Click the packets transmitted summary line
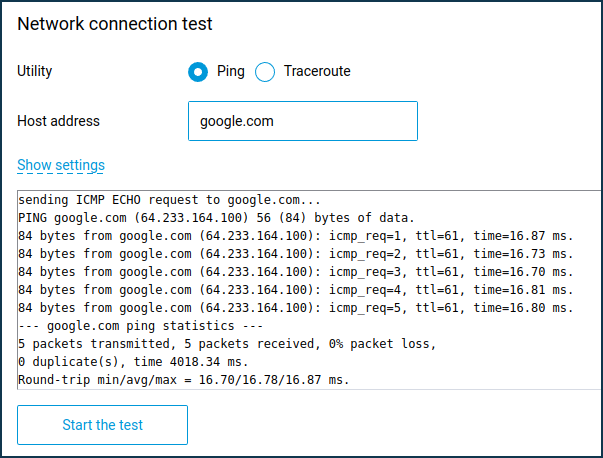Image resolution: width=603 pixels, height=458 pixels. pos(226,344)
